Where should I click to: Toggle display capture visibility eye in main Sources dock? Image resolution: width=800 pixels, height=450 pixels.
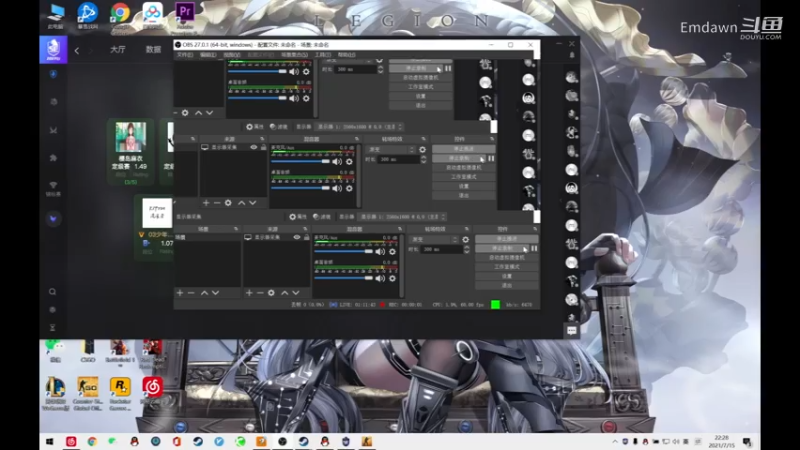point(296,237)
